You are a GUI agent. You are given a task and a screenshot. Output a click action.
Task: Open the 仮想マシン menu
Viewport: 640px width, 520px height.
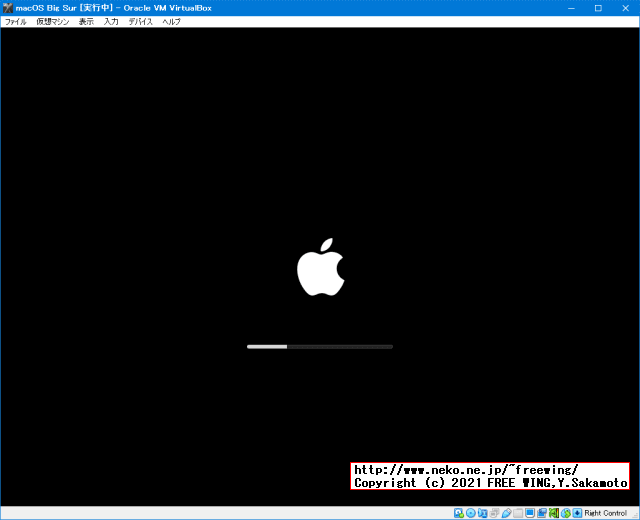[x=53, y=22]
